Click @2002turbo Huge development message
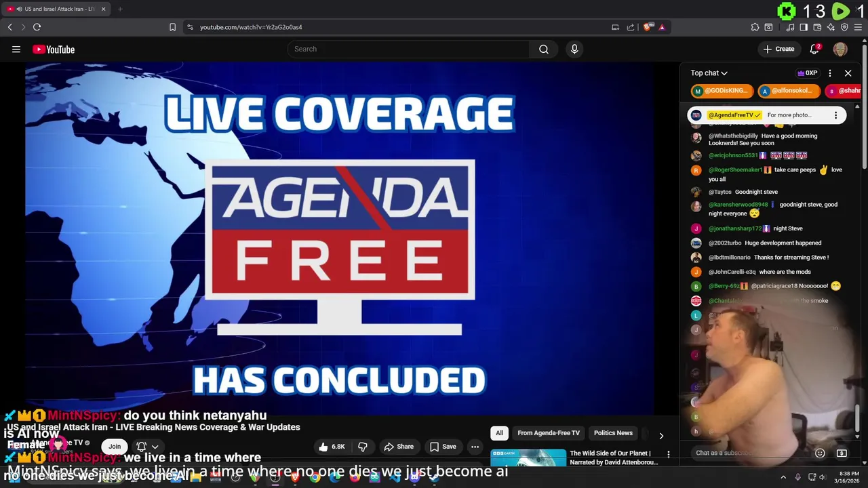868x488 pixels. pos(765,243)
